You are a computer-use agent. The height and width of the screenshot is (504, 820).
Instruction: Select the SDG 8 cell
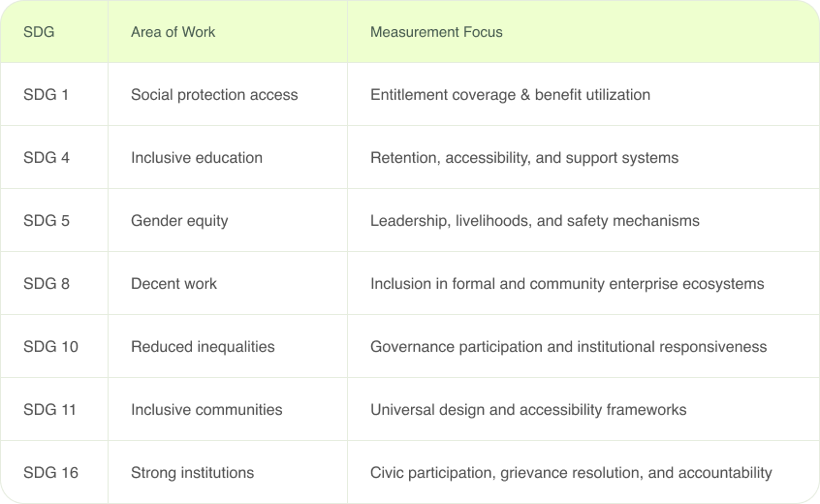coord(47,284)
